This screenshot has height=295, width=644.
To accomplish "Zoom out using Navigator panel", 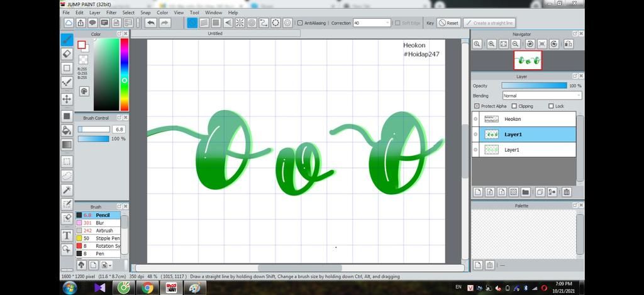I will [515, 45].
